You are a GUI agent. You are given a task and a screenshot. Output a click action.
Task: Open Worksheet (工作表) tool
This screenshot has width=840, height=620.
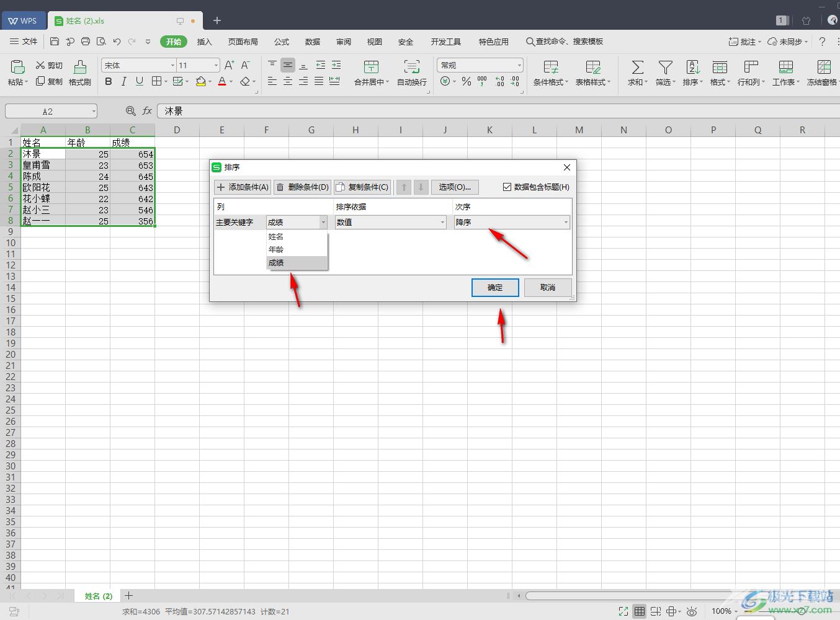click(x=786, y=73)
